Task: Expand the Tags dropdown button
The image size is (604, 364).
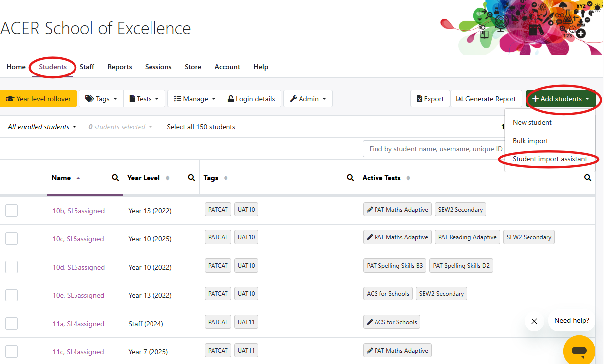Action: tap(101, 99)
